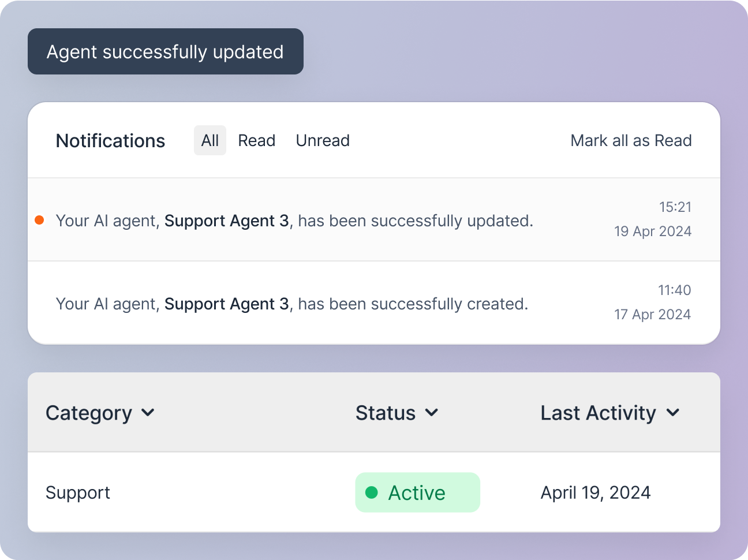Image resolution: width=748 pixels, height=560 pixels.
Task: Select the Support category cell
Action: tap(78, 492)
